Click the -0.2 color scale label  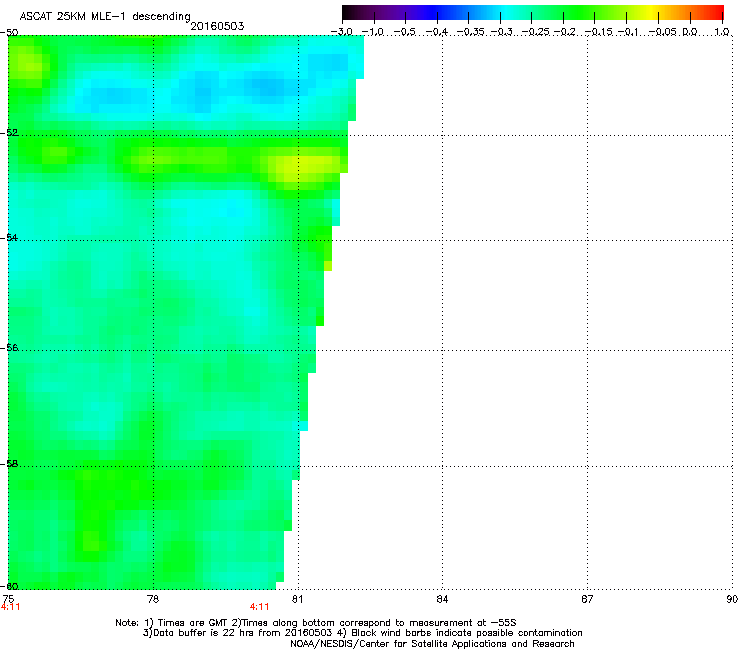(x=564, y=32)
